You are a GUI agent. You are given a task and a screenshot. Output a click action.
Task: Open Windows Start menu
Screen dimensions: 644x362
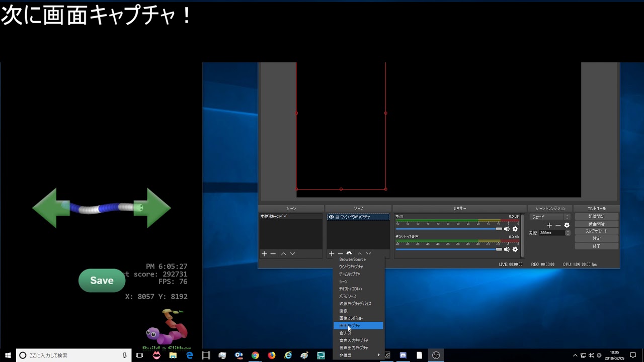8,355
